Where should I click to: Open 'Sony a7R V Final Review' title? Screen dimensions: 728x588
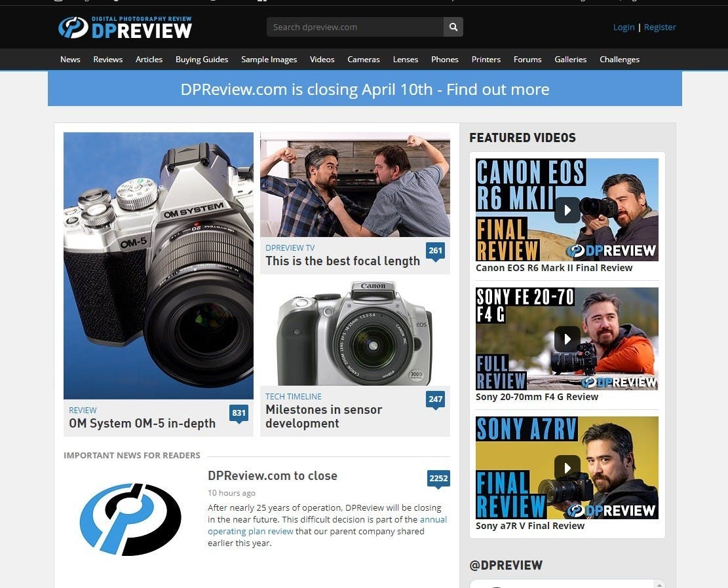click(x=529, y=526)
